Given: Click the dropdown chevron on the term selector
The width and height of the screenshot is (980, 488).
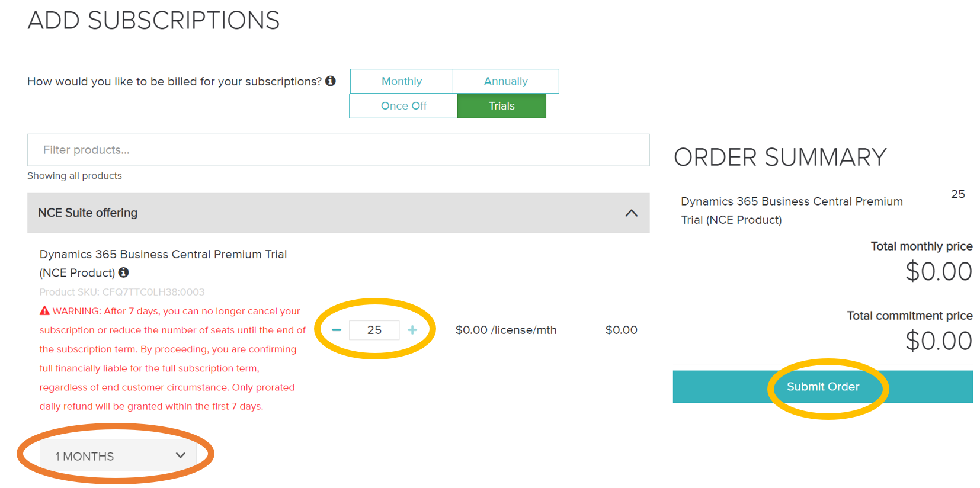Looking at the screenshot, I should pyautogui.click(x=181, y=455).
